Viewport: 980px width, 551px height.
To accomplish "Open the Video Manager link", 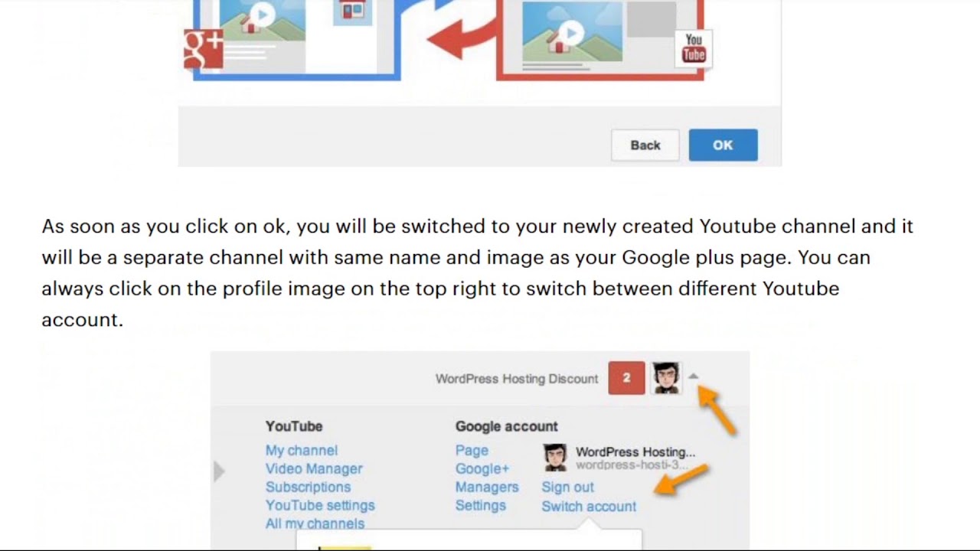I will coord(314,469).
